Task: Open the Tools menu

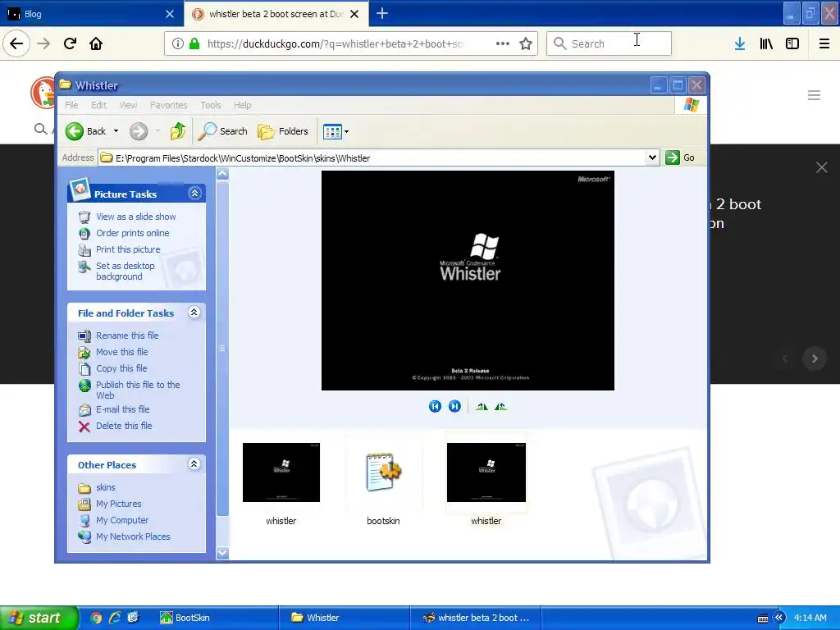Action: (211, 105)
